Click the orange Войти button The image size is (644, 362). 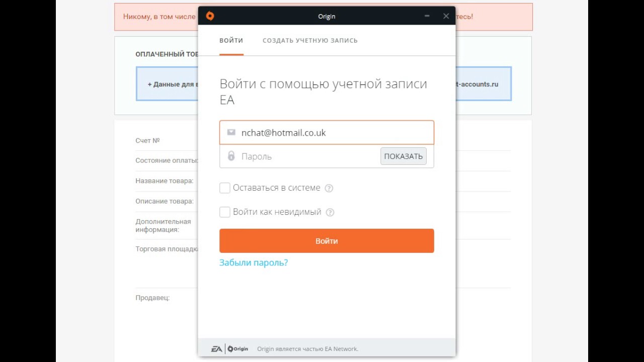327,241
